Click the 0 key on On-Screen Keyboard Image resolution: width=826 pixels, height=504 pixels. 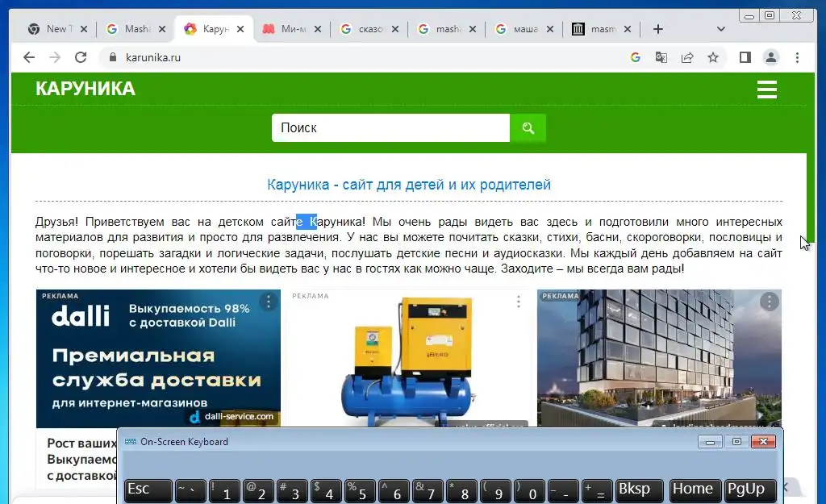click(x=529, y=491)
